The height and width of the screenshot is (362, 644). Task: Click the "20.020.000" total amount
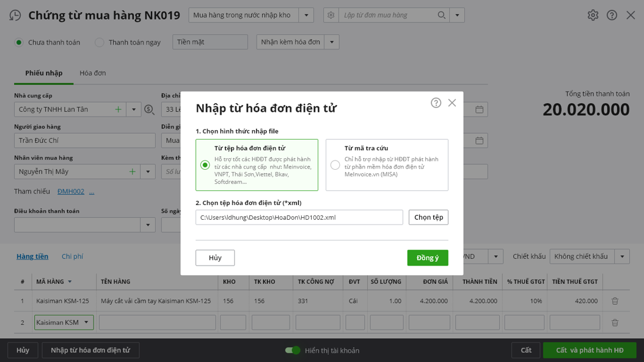pos(586,110)
